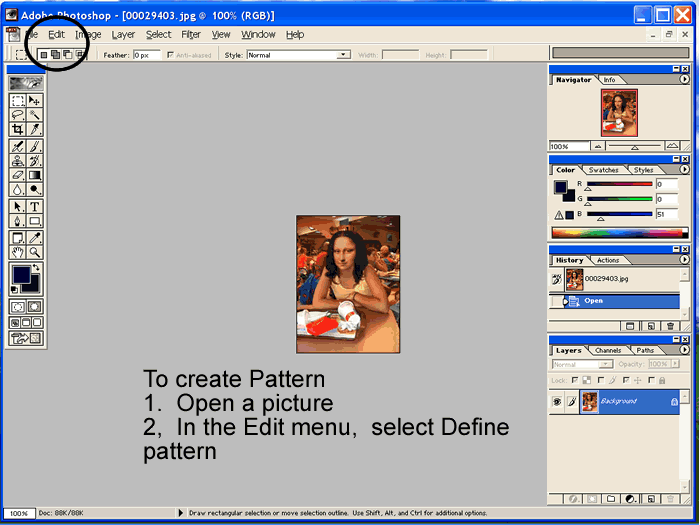Viewport: 700px width, 525px height.
Task: Click Navigator zoom in button
Action: [x=672, y=146]
